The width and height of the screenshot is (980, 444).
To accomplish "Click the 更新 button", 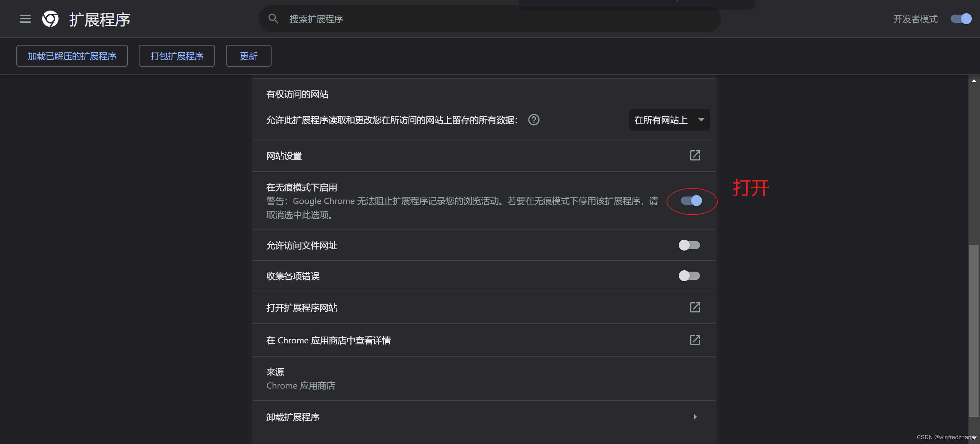I will pyautogui.click(x=248, y=56).
